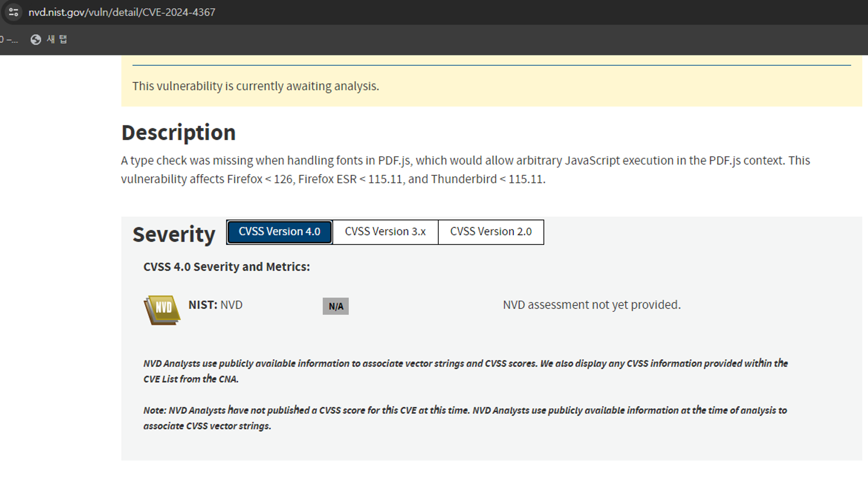Switch to CVSS Version 3.x tab
The height and width of the screenshot is (479, 868).
(385, 232)
